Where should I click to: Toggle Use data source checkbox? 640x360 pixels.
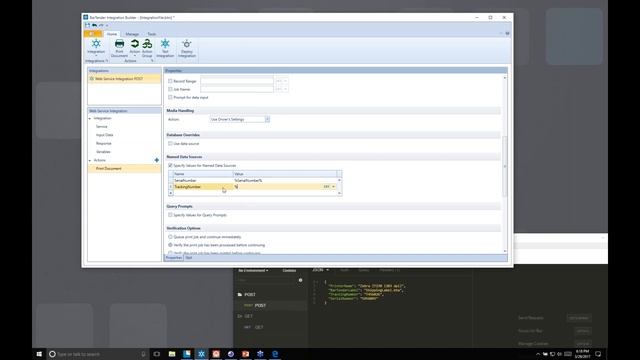pyautogui.click(x=170, y=144)
